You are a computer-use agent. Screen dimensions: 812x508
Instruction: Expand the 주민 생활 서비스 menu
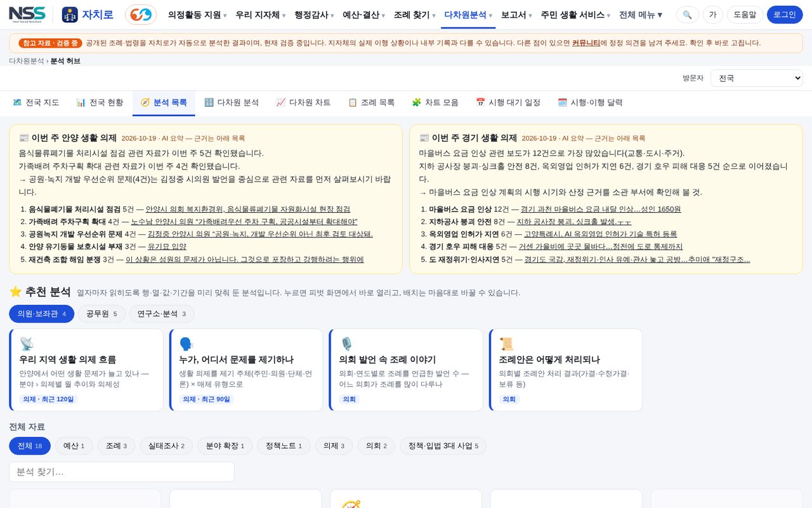click(x=575, y=15)
